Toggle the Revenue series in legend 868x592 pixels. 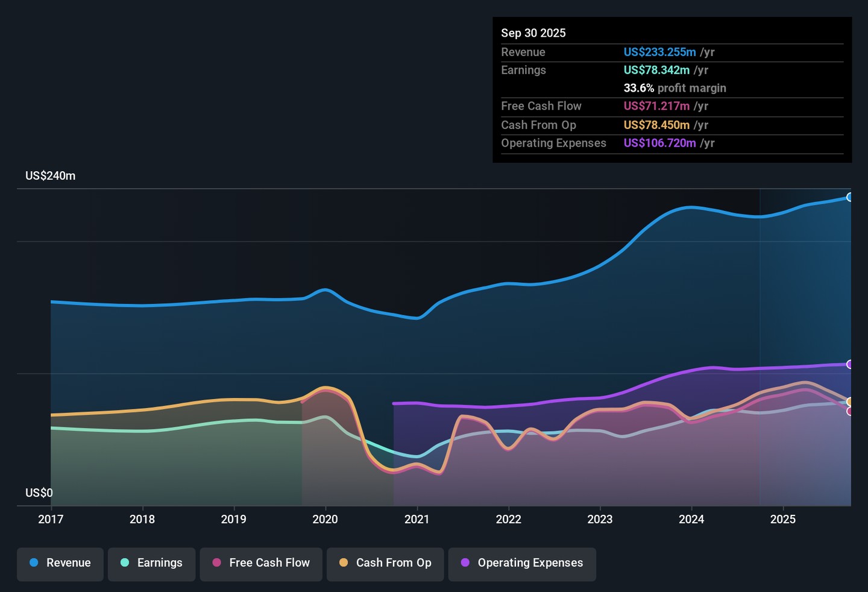60,563
